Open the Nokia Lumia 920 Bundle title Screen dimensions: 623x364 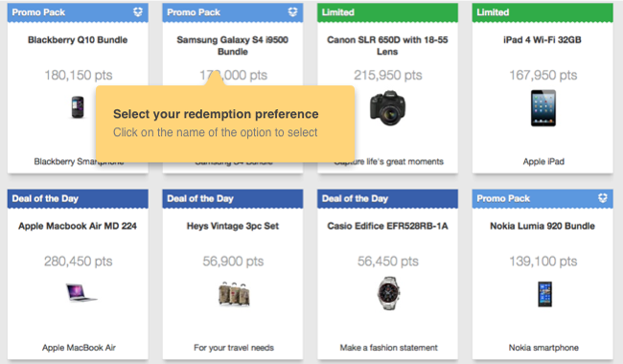pos(542,226)
